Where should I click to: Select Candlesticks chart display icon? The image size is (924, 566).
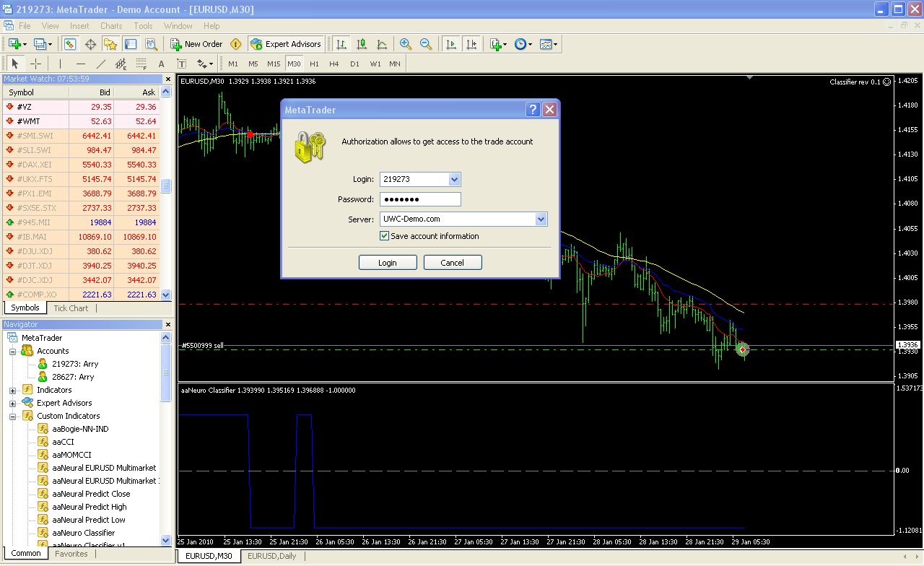361,44
